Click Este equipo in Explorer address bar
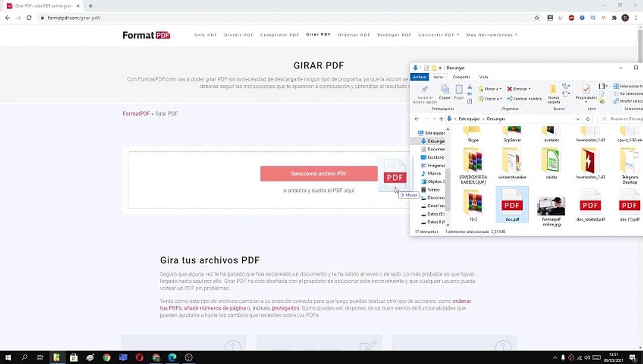The image size is (643, 364). click(x=469, y=119)
